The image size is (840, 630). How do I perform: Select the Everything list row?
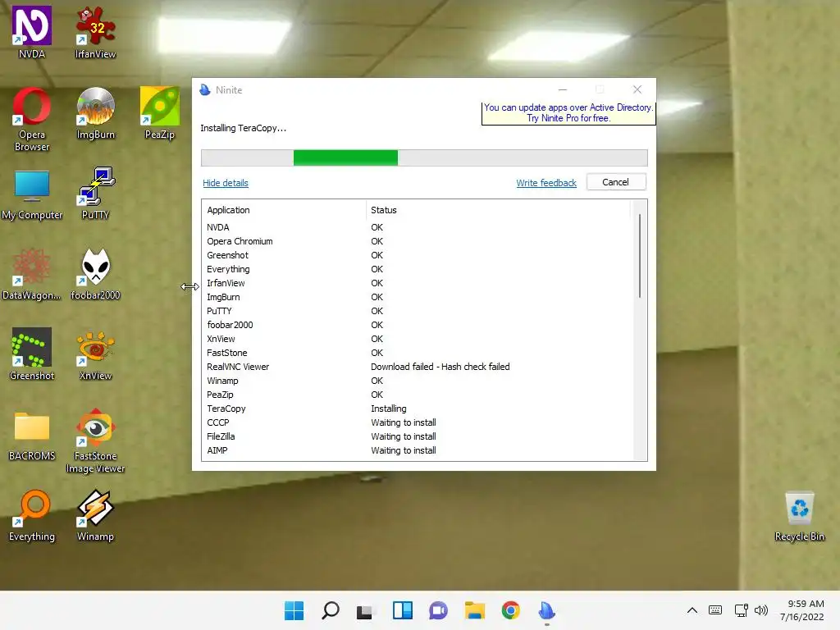(x=418, y=269)
